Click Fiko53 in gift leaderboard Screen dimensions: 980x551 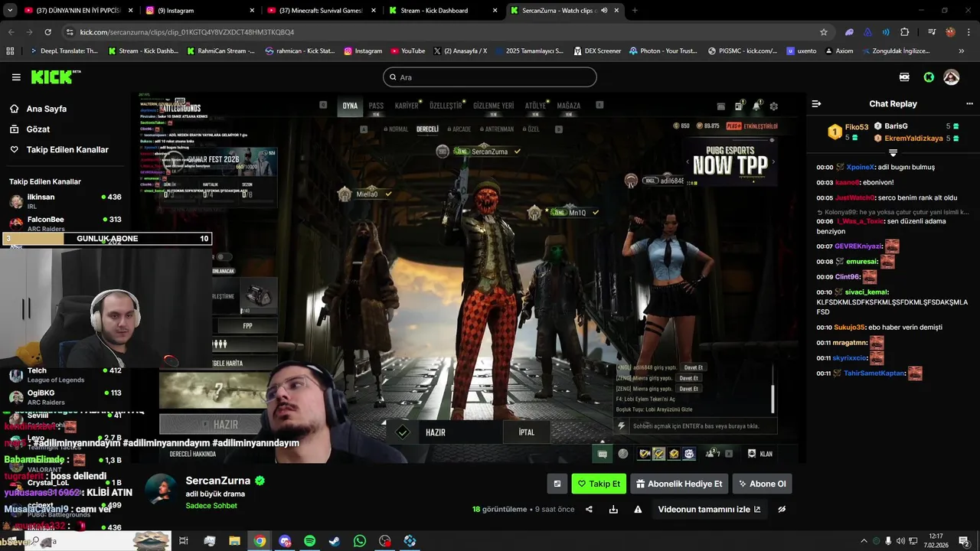[x=857, y=127]
